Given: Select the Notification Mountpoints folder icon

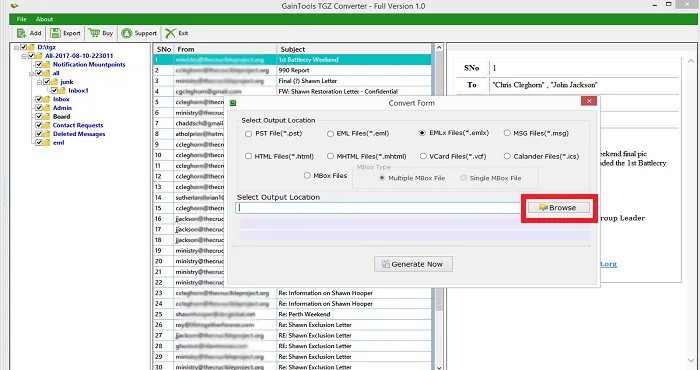Looking at the screenshot, I should 46,65.
